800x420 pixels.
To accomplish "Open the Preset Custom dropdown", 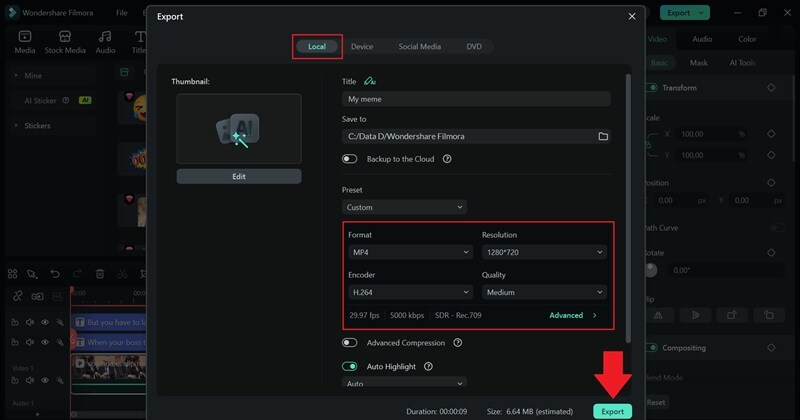I will coord(404,207).
